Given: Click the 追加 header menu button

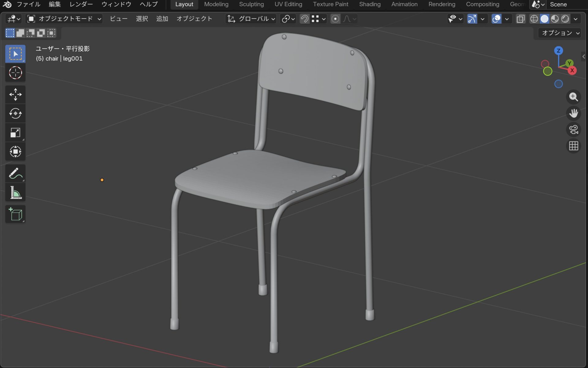Looking at the screenshot, I should [x=162, y=19].
